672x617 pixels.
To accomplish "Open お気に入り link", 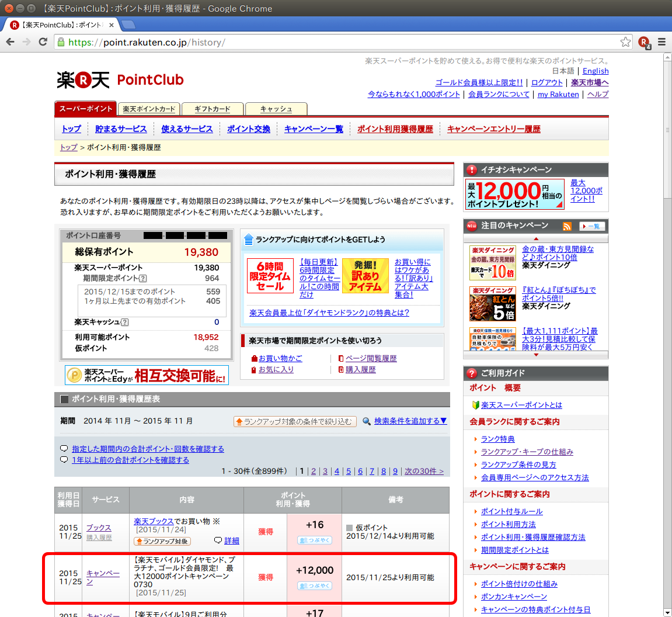I will pyautogui.click(x=276, y=370).
